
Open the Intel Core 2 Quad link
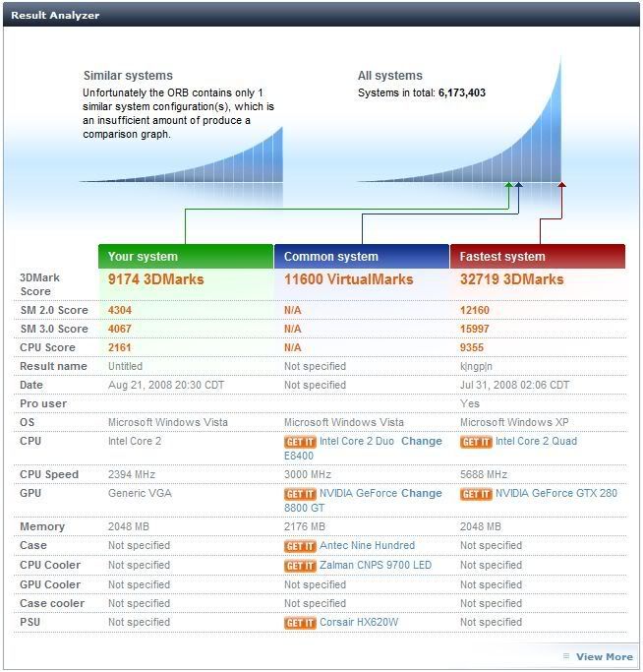537,441
